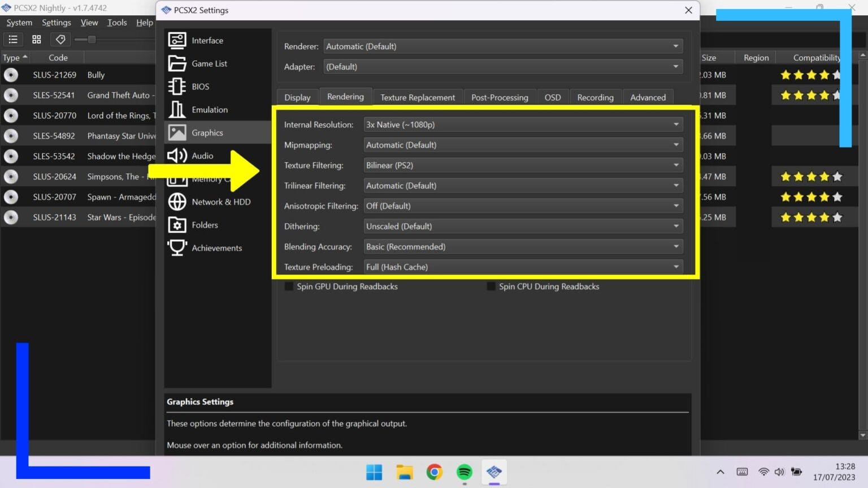The height and width of the screenshot is (488, 868).
Task: Select the Achievements settings section
Action: pos(216,247)
